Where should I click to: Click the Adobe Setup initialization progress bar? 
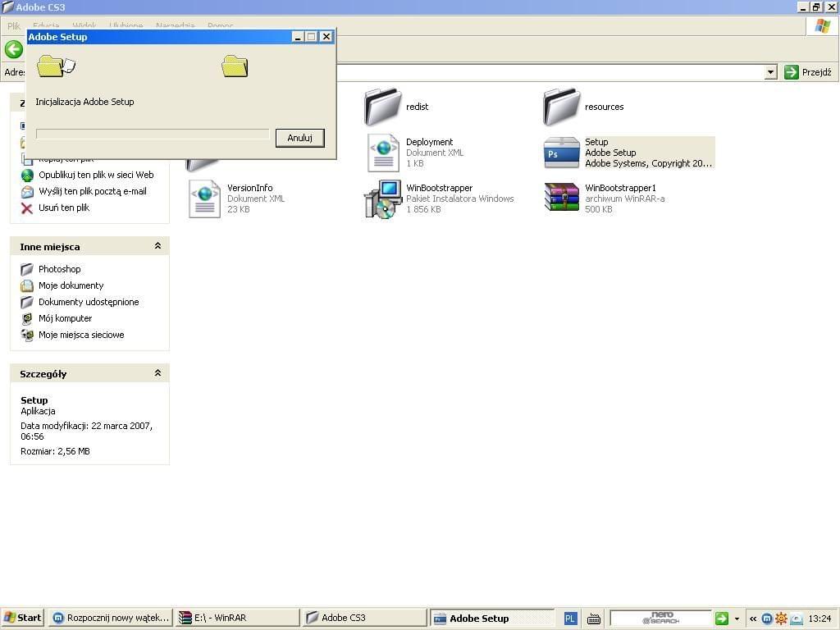point(152,134)
